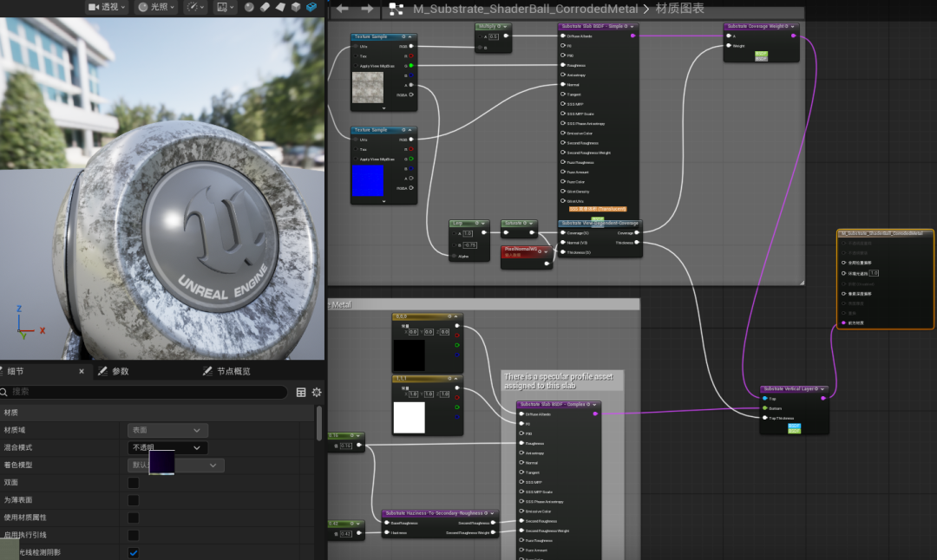Uncheck the 光线检测阴影 checkbox

tap(134, 553)
